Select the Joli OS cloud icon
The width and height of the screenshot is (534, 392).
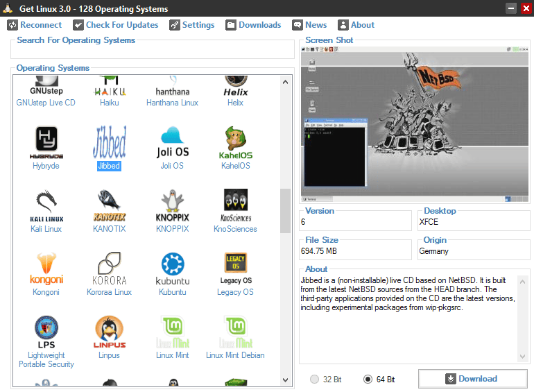tap(172, 142)
